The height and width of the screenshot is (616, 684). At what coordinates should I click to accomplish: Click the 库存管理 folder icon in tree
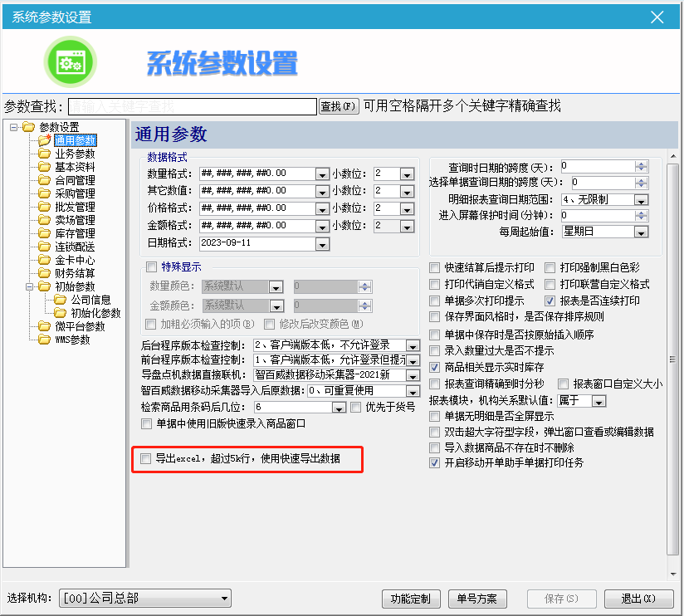point(44,233)
